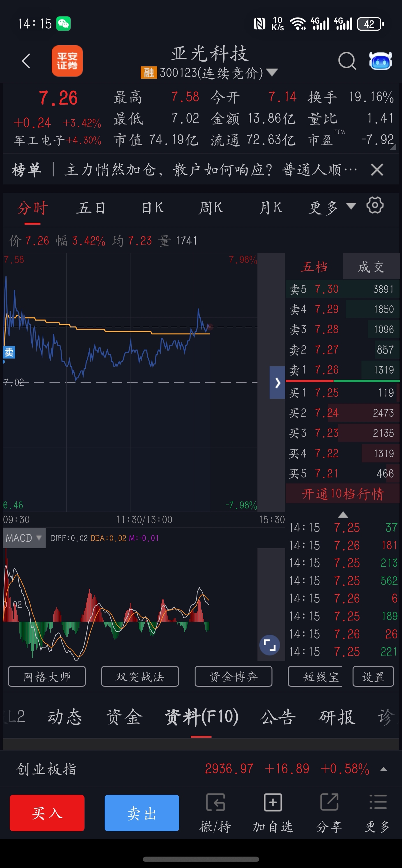Switch to 资金 info tab
The width and height of the screenshot is (402, 868).
click(x=124, y=717)
